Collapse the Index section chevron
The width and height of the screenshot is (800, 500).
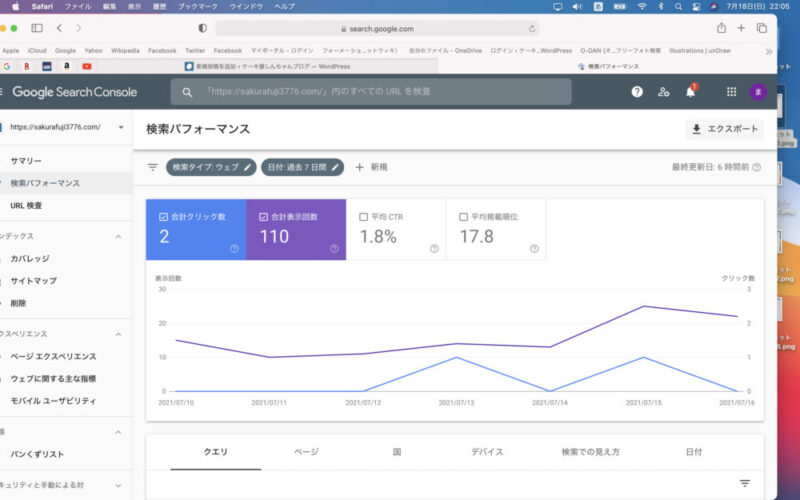coord(118,237)
